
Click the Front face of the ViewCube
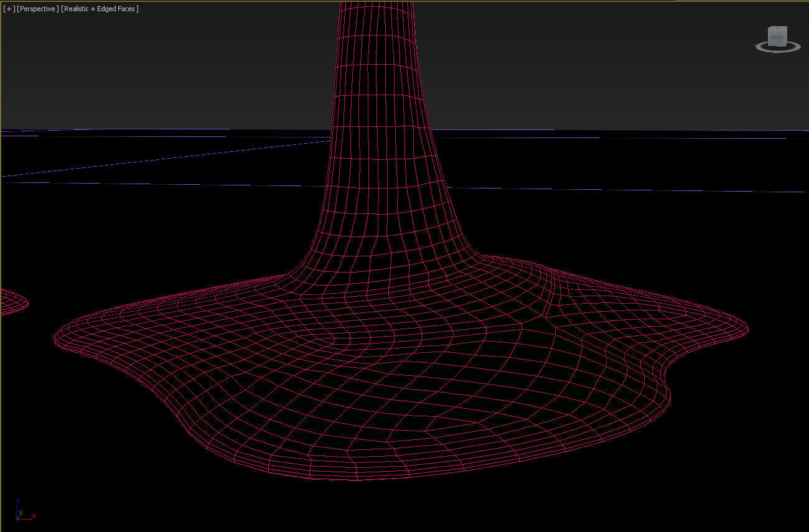776,37
